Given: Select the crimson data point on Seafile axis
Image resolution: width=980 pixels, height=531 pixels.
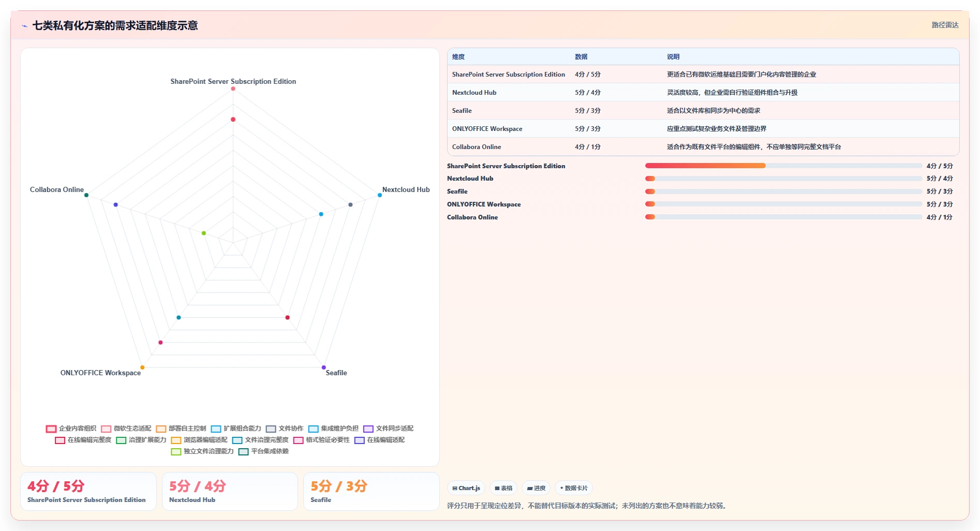Looking at the screenshot, I should tap(288, 317).
